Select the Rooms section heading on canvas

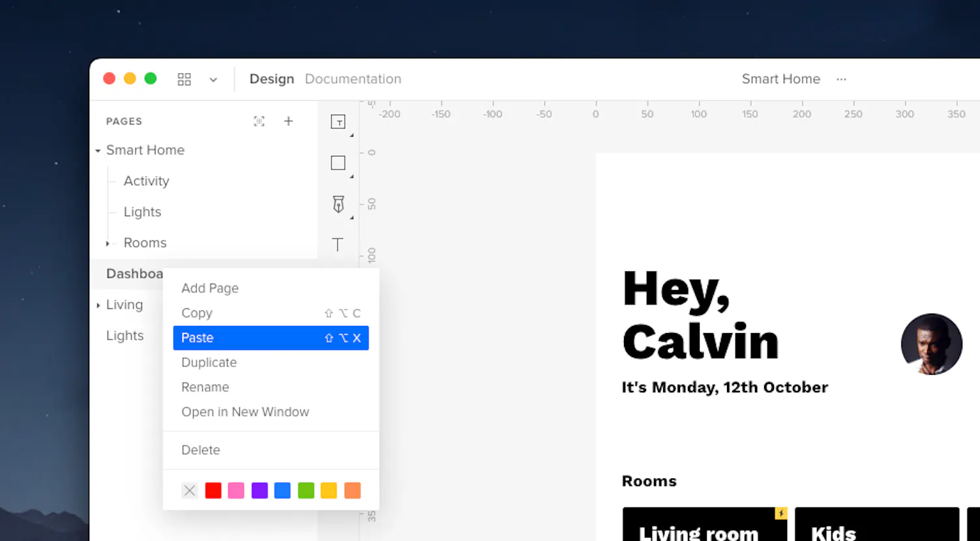649,481
